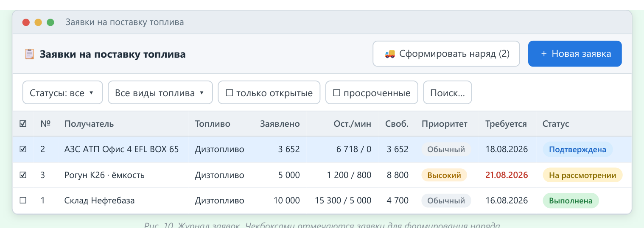Click the clipboard icon beside the page title
Screen dimensions: 644x228
(x=29, y=54)
